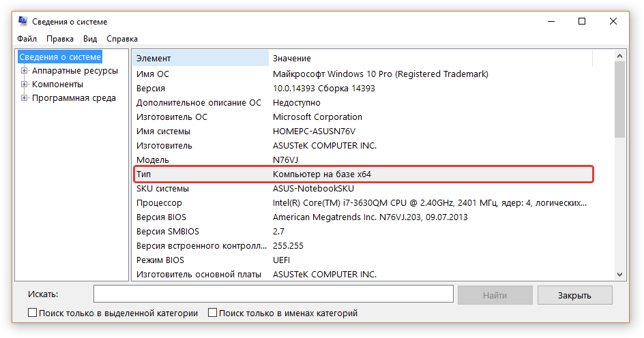Click the System Information app icon in title bar

pos(23,22)
